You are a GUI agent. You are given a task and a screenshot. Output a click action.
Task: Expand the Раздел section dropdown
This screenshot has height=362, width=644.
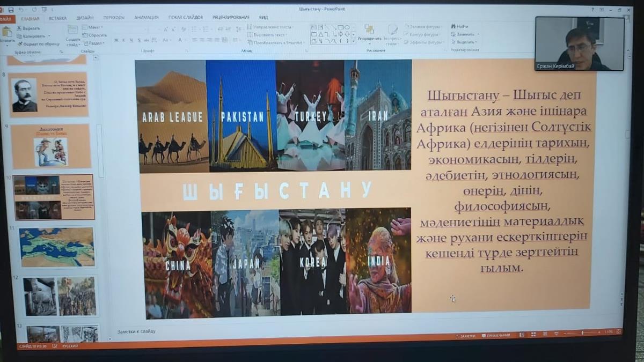(96, 43)
